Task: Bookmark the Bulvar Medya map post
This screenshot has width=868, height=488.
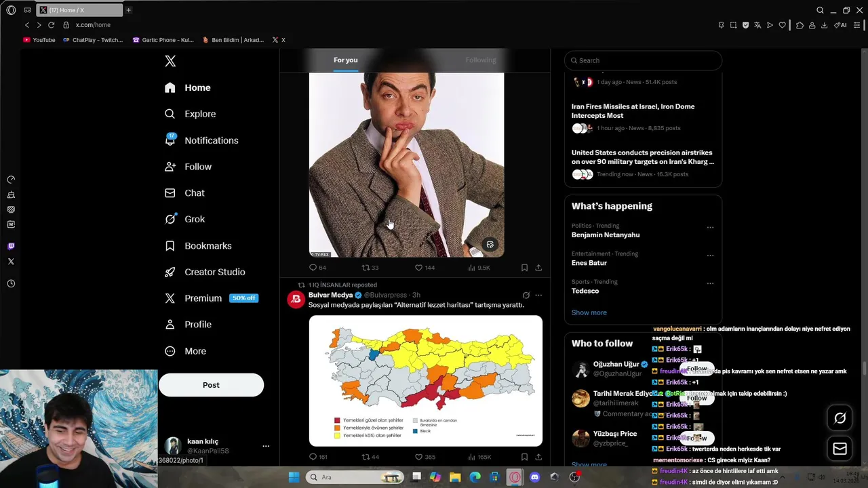Action: (x=524, y=457)
